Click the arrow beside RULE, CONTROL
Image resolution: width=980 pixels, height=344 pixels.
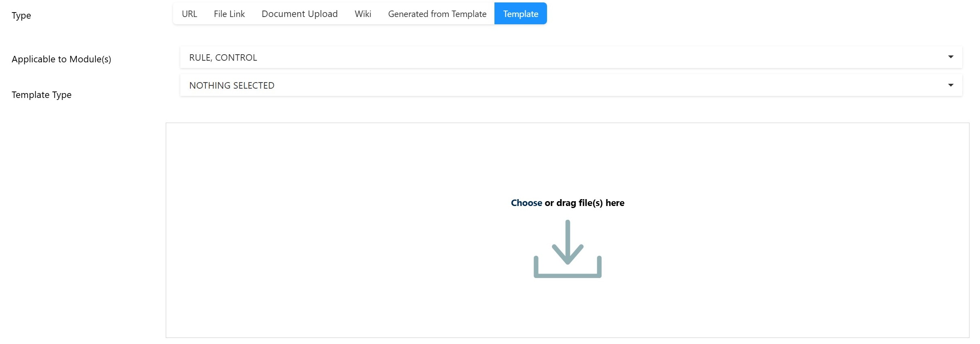(950, 57)
